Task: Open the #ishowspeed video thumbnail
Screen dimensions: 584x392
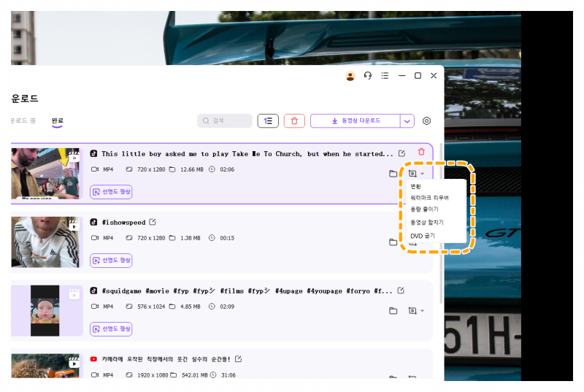Action: coord(45,242)
